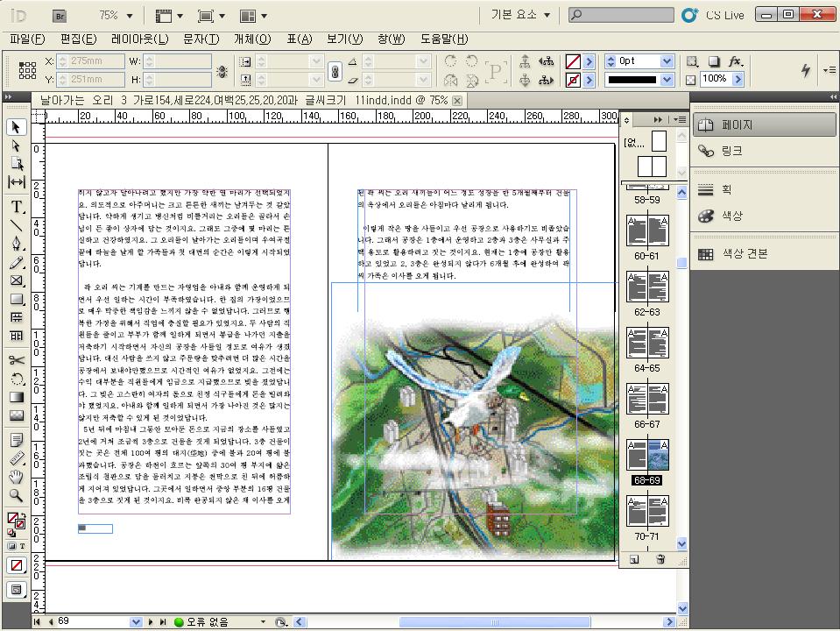Click the Rectangle Frame tool
The height and width of the screenshot is (631, 840).
click(17, 280)
